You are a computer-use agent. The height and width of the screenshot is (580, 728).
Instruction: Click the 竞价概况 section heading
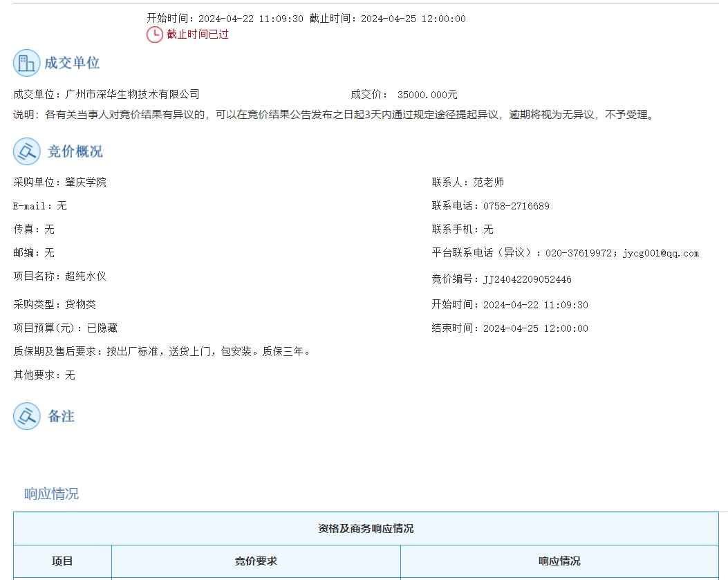tap(75, 151)
